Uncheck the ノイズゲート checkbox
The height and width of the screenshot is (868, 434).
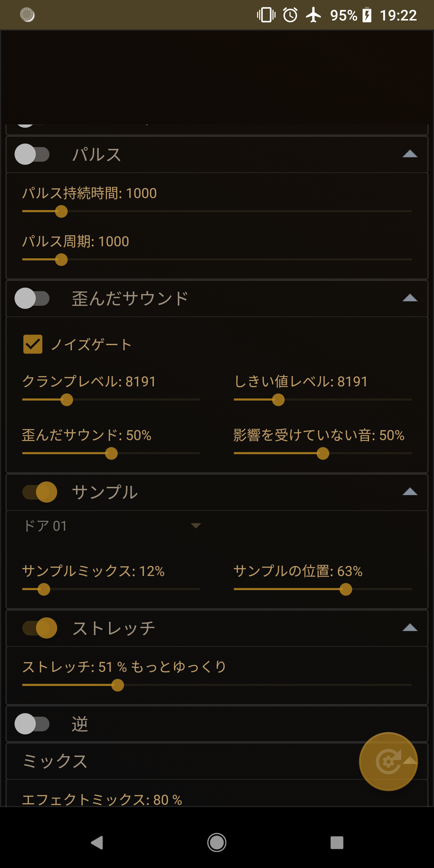pos(33,344)
